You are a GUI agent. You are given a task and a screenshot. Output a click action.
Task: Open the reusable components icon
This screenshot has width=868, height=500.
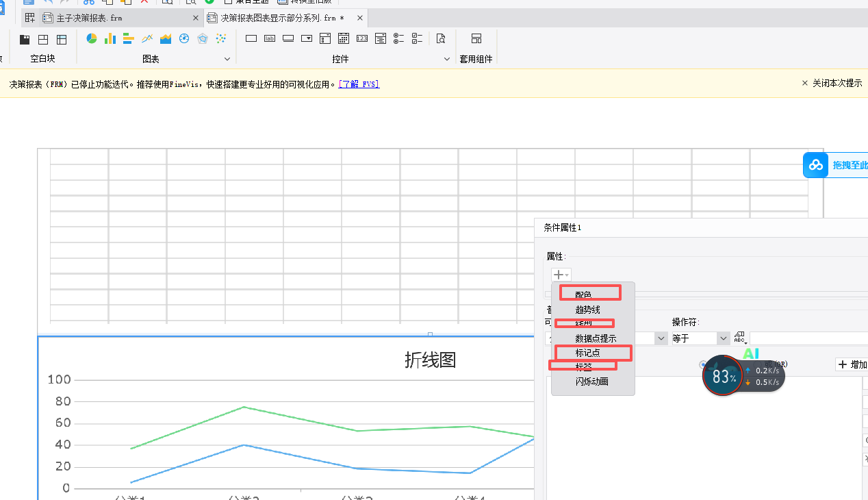coord(476,38)
